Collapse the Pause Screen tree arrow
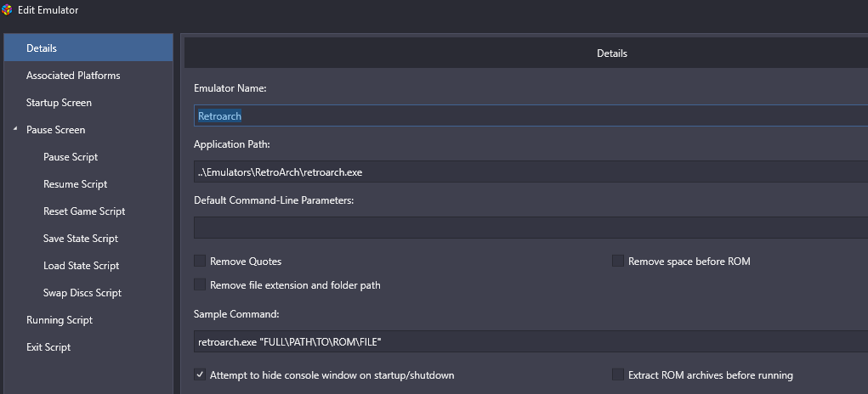The width and height of the screenshot is (868, 394). 15,129
